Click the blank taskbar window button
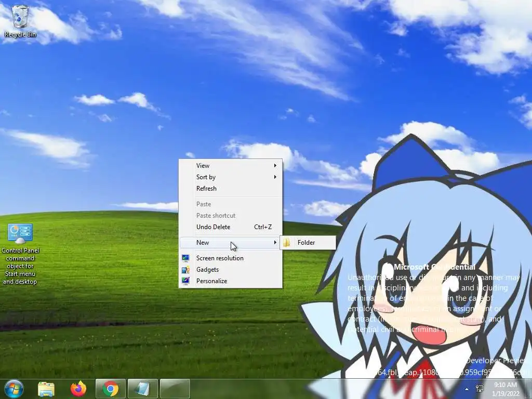Screen dimensions: 532x399 175,389
